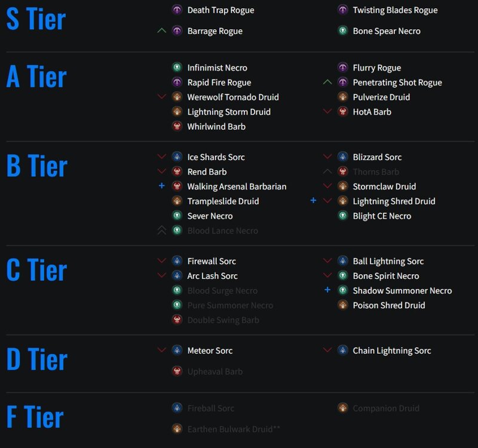The width and height of the screenshot is (478, 448).
Task: Open the Infinimist Necro build link
Action: pos(217,67)
